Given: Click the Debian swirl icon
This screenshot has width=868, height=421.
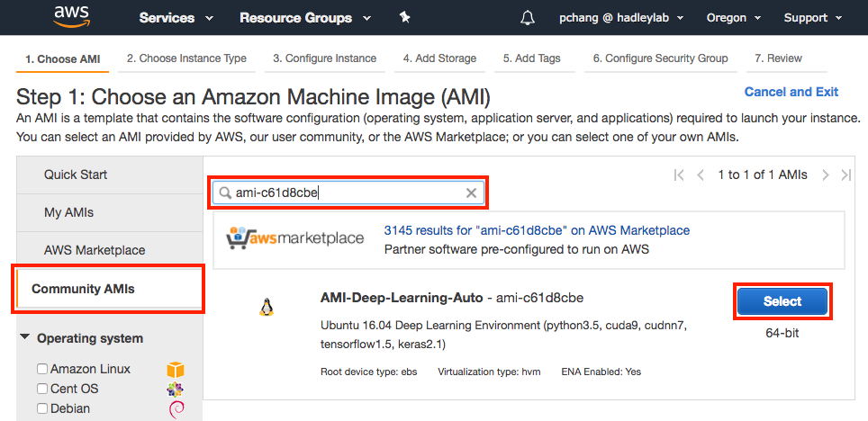Looking at the screenshot, I should pos(176,408).
